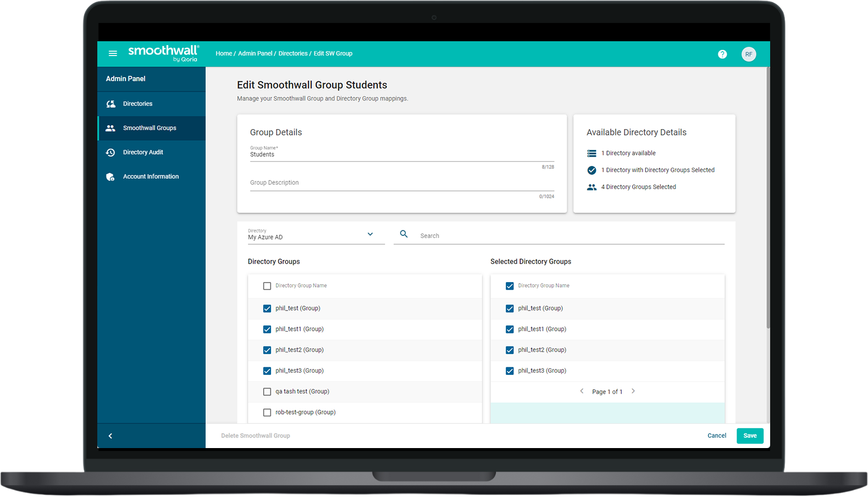
Task: Click the '1 Directory available' text
Action: pos(628,153)
